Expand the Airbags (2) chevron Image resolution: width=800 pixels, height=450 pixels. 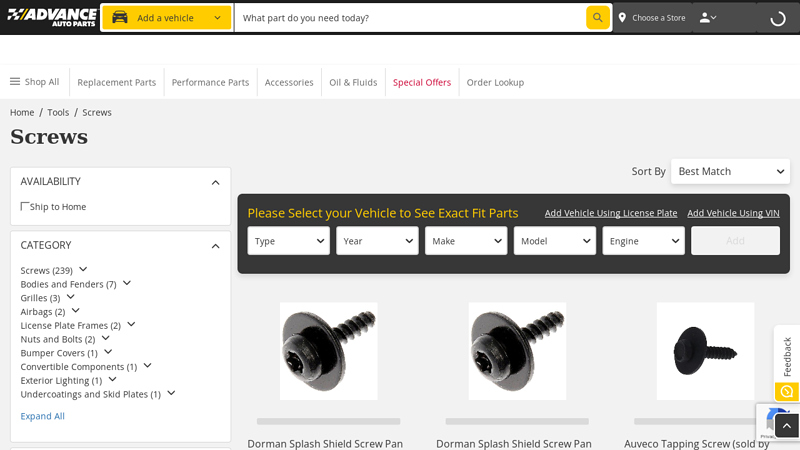pos(76,311)
